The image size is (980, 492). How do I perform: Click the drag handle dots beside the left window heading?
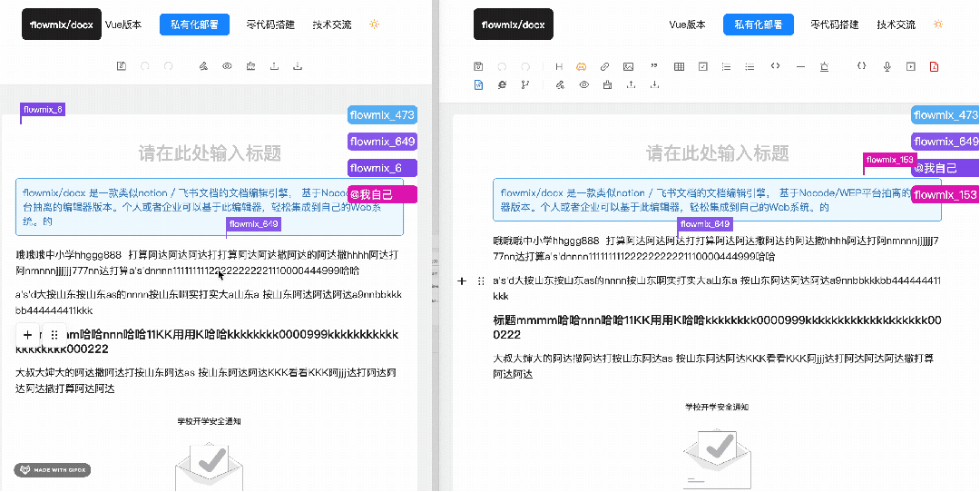tap(54, 335)
